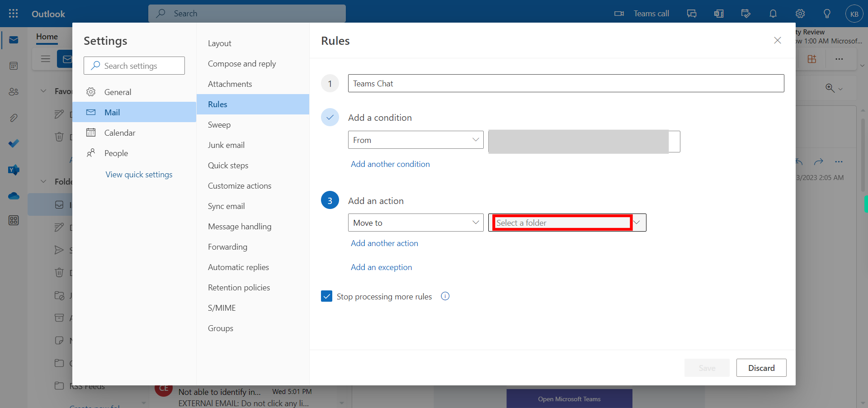Open the notifications bell icon
Screen dimensions: 868x408
pos(773,14)
